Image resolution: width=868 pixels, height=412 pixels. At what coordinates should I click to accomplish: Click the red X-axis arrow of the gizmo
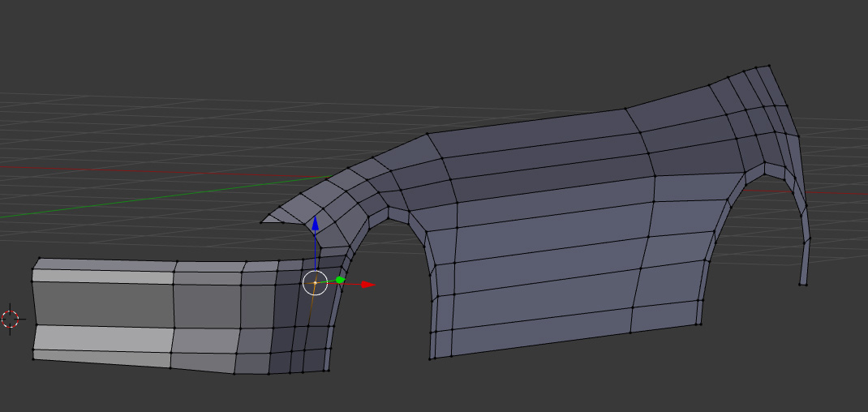click(368, 285)
